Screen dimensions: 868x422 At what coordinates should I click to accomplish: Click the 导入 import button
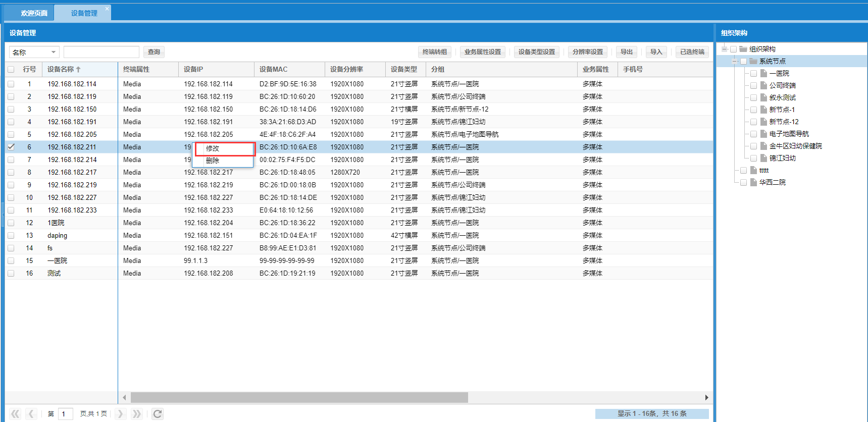click(656, 52)
